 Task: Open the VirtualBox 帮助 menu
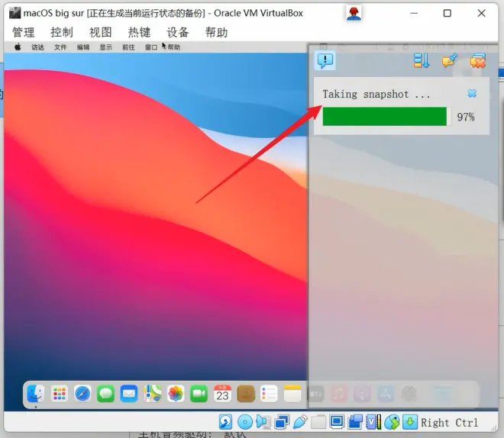(x=216, y=33)
